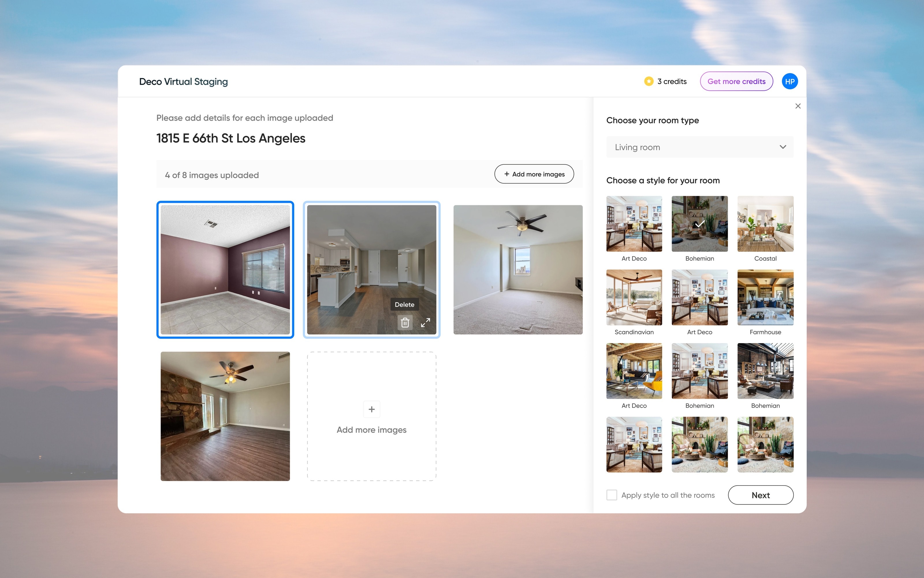Expand the kitchen photo to full view
The height and width of the screenshot is (578, 924).
point(425,323)
